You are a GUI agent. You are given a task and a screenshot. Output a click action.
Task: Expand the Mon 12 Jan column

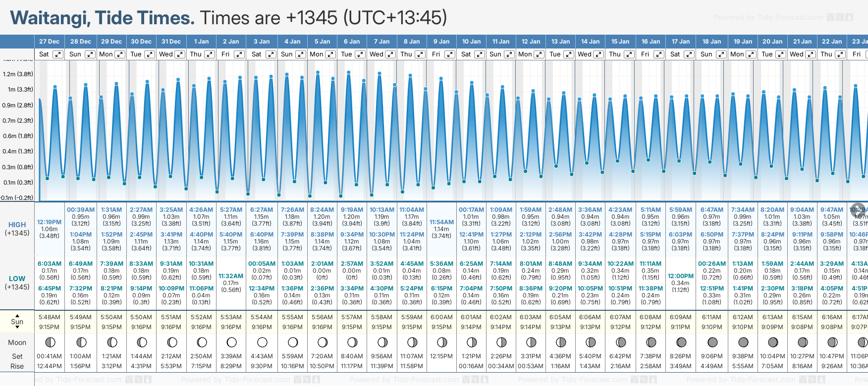pos(539,54)
